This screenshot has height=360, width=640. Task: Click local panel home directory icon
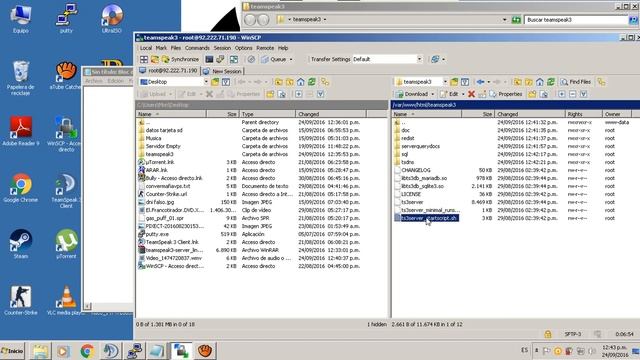coord(301,82)
